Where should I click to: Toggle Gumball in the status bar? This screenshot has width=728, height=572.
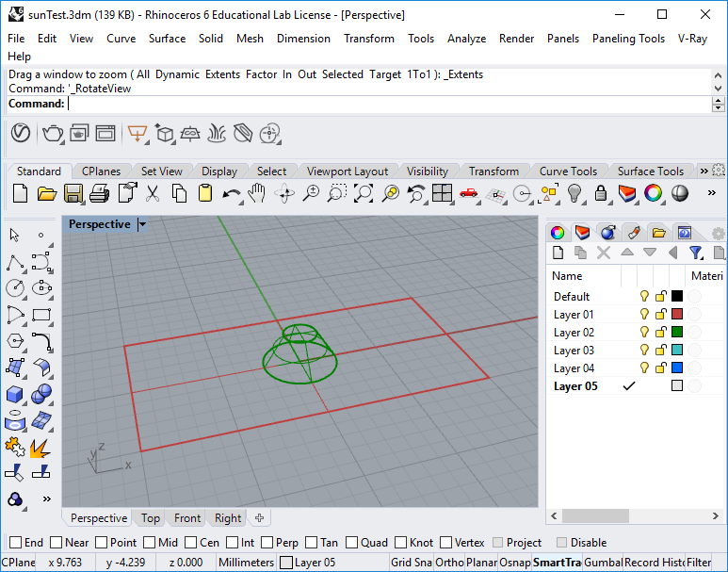(602, 563)
